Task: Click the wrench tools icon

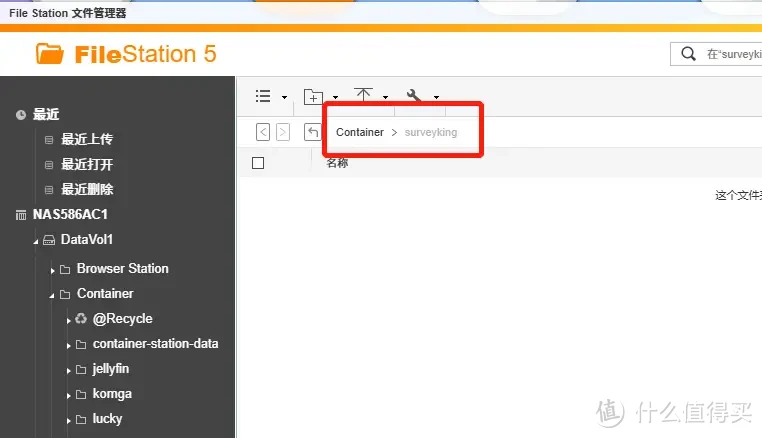Action: 414,95
